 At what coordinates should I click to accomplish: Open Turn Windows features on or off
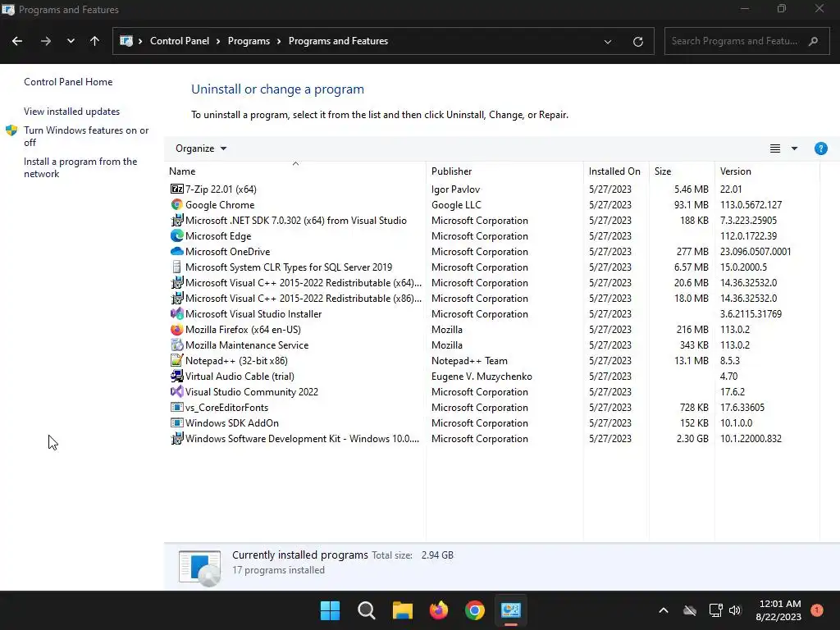[x=86, y=136]
